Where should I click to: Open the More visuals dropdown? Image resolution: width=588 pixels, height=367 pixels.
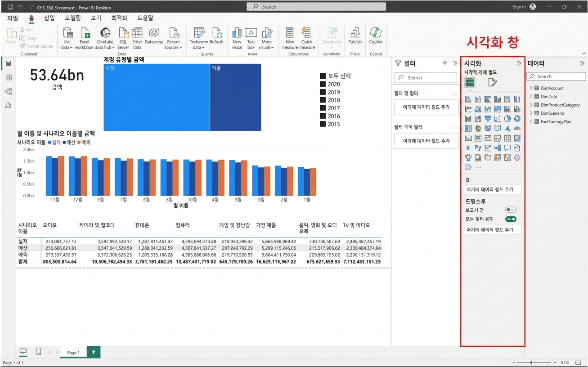click(266, 47)
